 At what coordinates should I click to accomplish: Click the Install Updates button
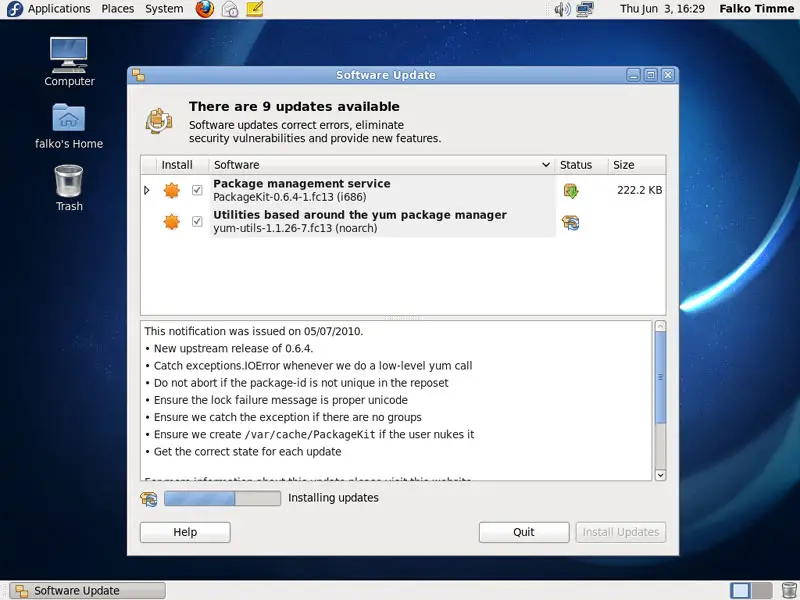coord(620,532)
